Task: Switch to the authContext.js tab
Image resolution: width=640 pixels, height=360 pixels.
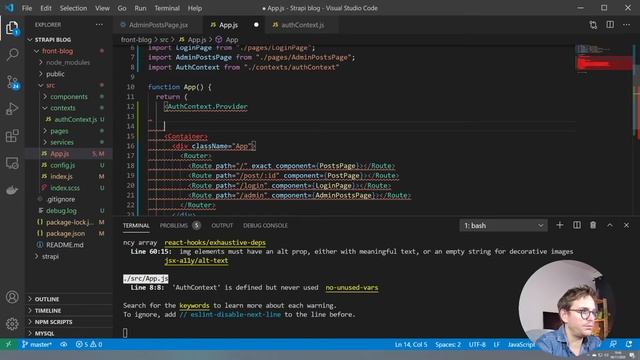Action: click(302, 25)
